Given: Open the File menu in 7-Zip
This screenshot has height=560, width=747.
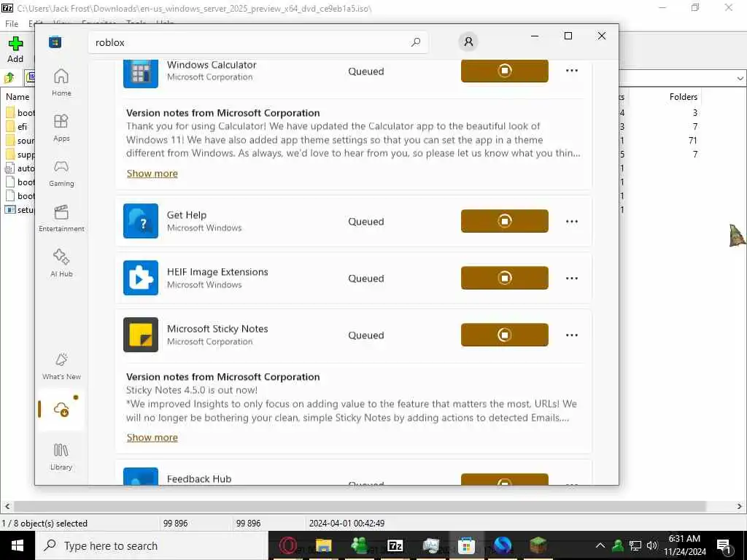Looking at the screenshot, I should (12, 23).
